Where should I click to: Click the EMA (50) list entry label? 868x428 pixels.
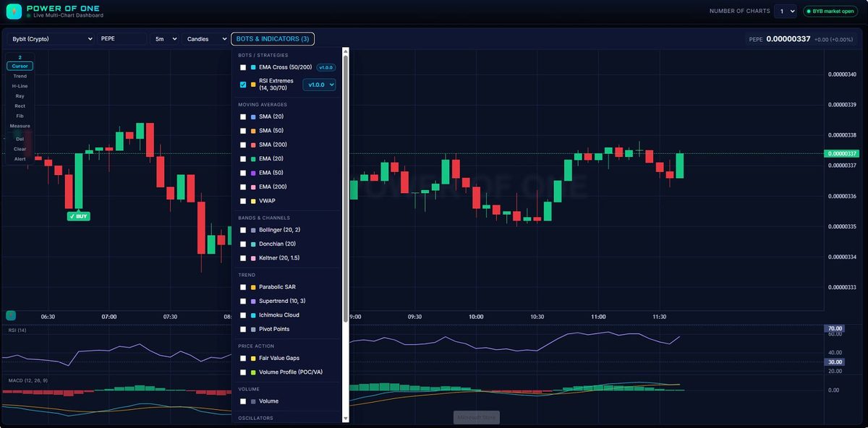pos(271,173)
